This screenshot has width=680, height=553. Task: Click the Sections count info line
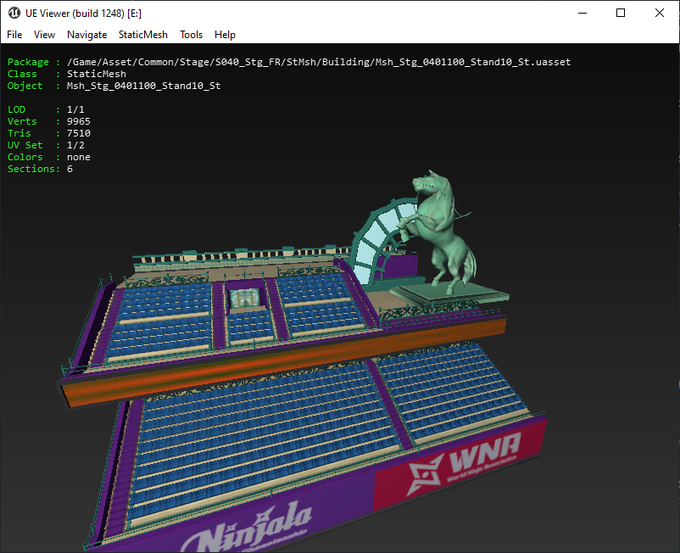click(40, 169)
